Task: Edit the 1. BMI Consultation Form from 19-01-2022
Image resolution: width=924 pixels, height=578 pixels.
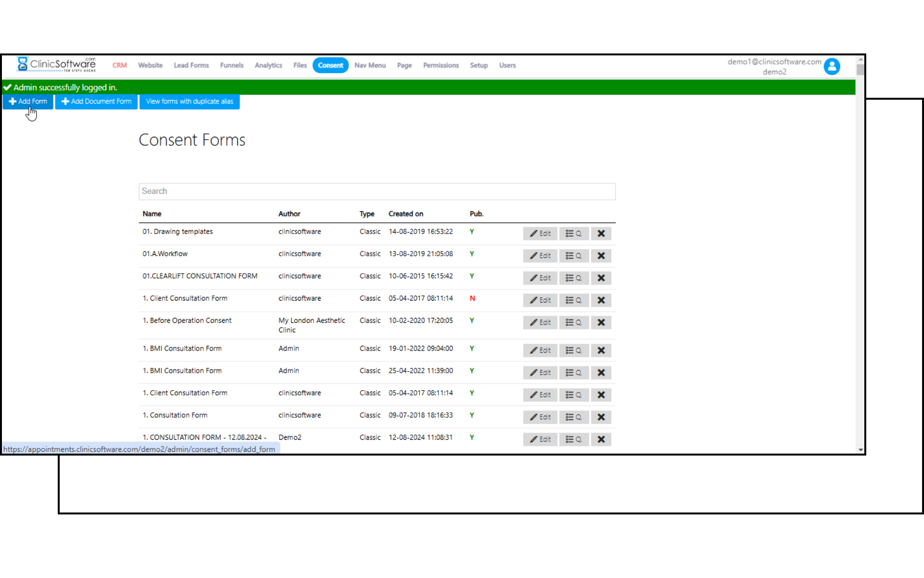Action: point(540,351)
